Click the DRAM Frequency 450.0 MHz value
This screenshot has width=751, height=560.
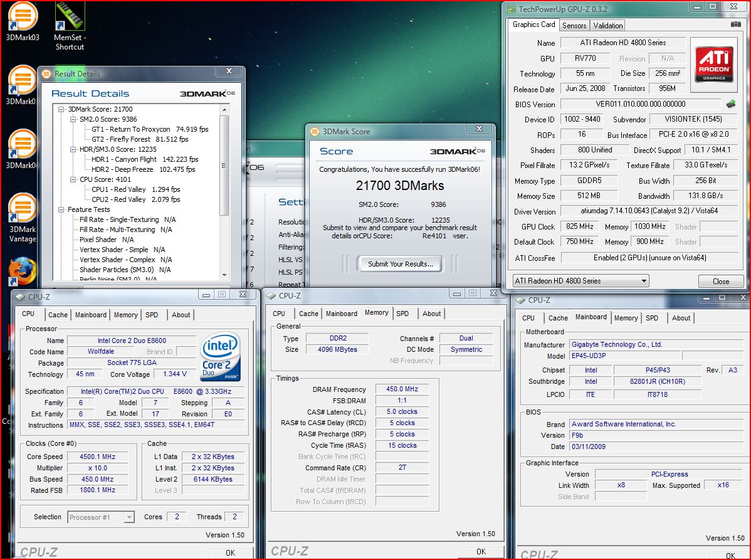tap(402, 389)
